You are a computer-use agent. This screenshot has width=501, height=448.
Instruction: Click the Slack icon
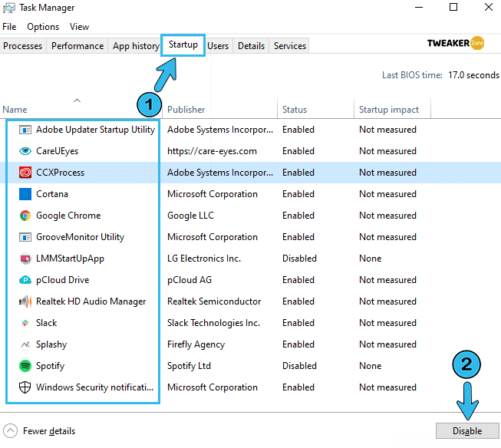tap(25, 323)
